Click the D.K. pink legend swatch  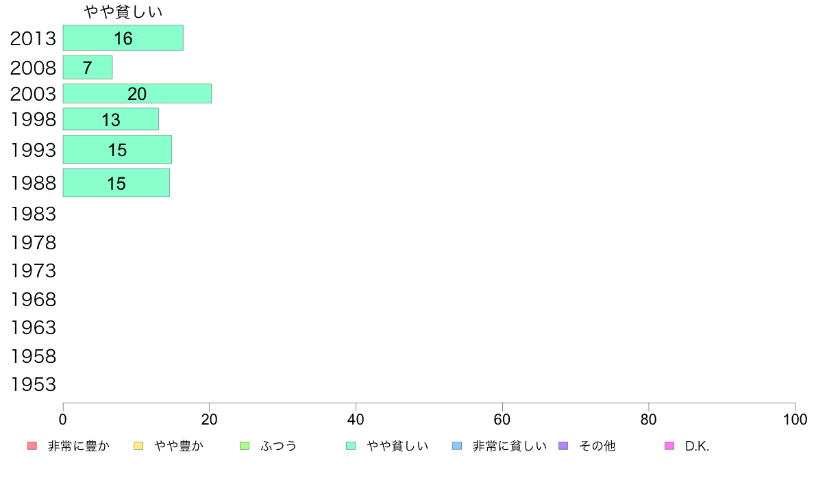tap(669, 446)
